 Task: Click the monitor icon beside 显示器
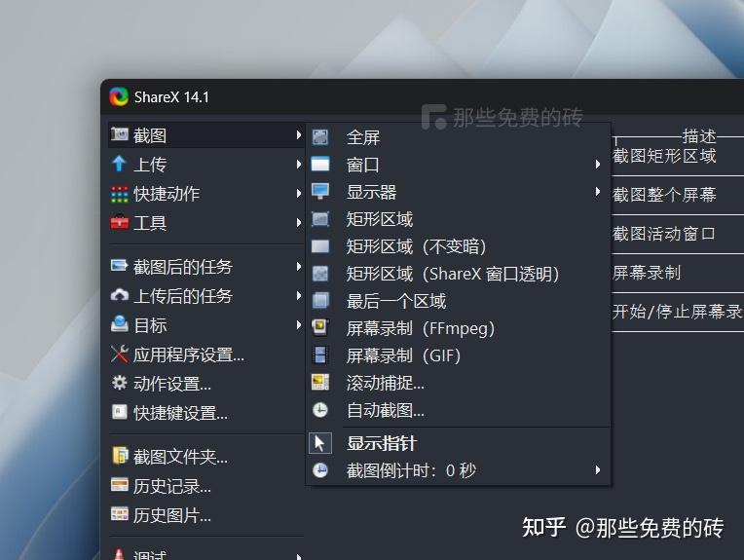[x=320, y=191]
